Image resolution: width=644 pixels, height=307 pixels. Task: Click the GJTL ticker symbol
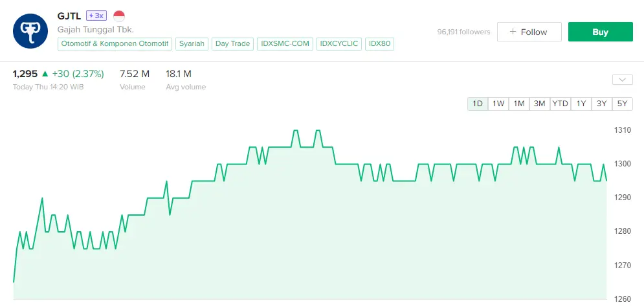click(x=69, y=16)
